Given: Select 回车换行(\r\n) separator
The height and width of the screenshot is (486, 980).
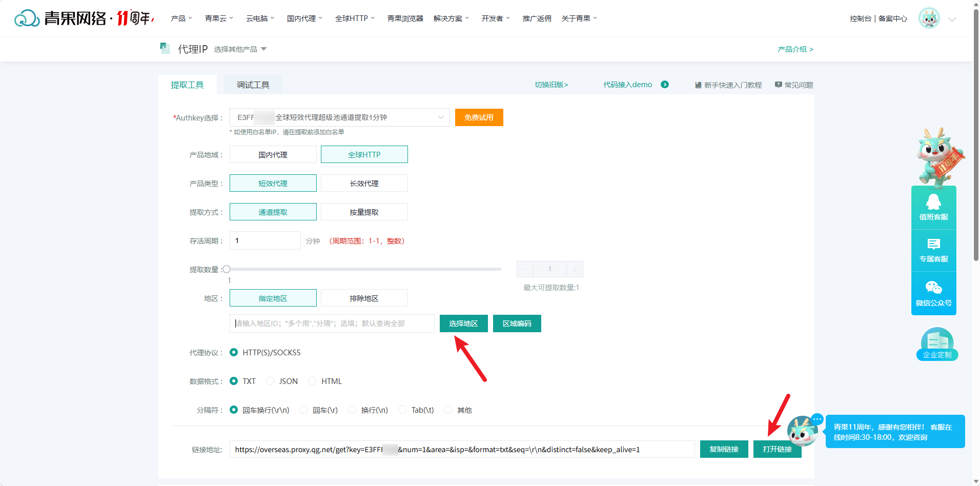Looking at the screenshot, I should (x=234, y=410).
